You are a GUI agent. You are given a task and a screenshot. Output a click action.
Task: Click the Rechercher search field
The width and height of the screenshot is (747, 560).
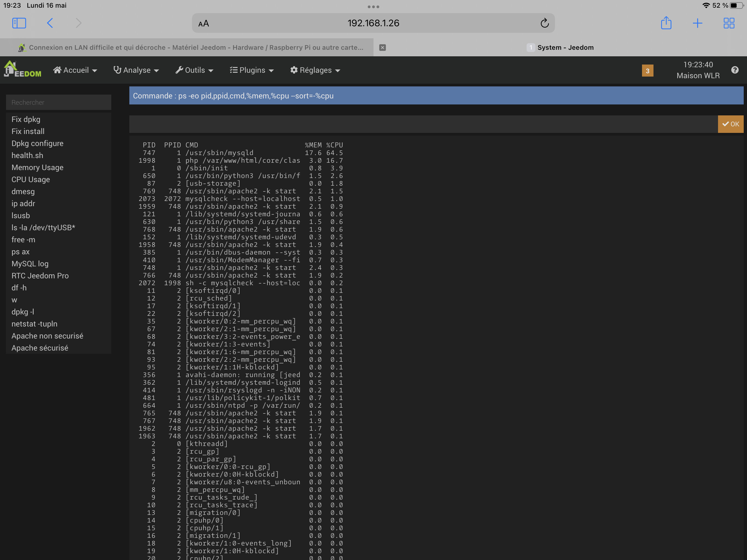59,102
